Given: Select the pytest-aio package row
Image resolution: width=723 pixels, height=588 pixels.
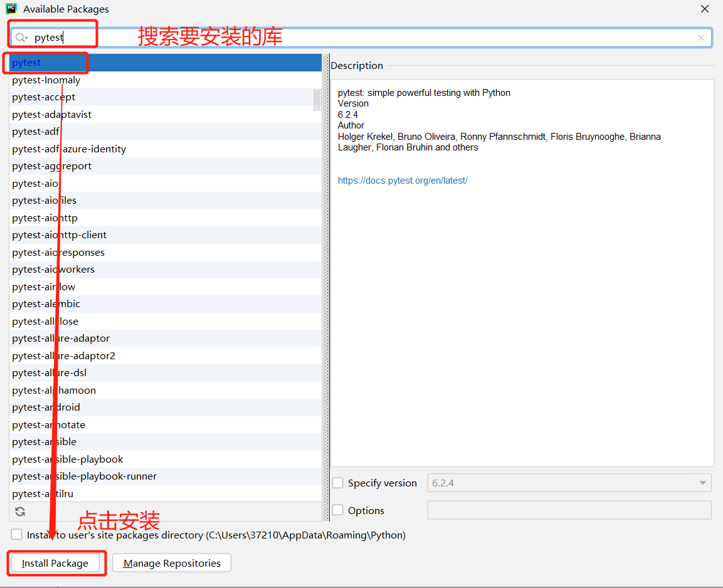Looking at the screenshot, I should pyautogui.click(x=165, y=184).
